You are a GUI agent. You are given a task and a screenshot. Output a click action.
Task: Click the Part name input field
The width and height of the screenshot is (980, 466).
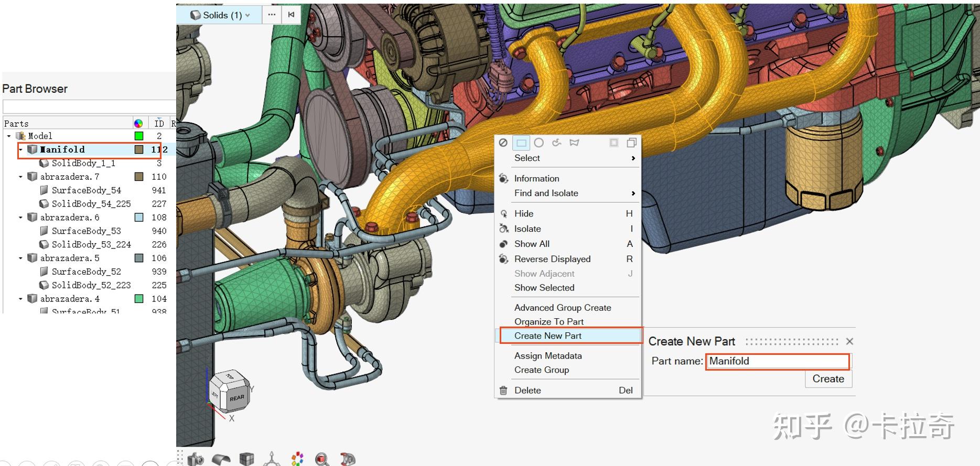[x=777, y=361]
